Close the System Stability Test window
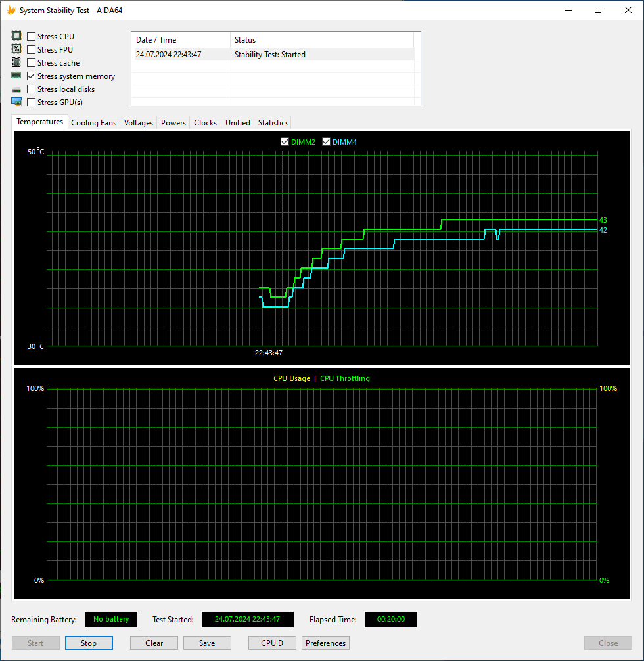The width and height of the screenshot is (644, 661). (628, 10)
